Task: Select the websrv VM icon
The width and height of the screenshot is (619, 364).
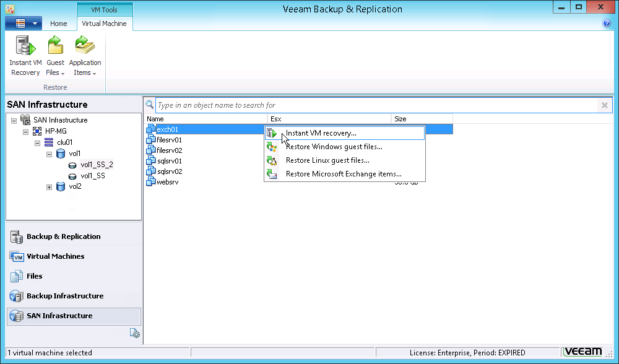Action: 151,181
